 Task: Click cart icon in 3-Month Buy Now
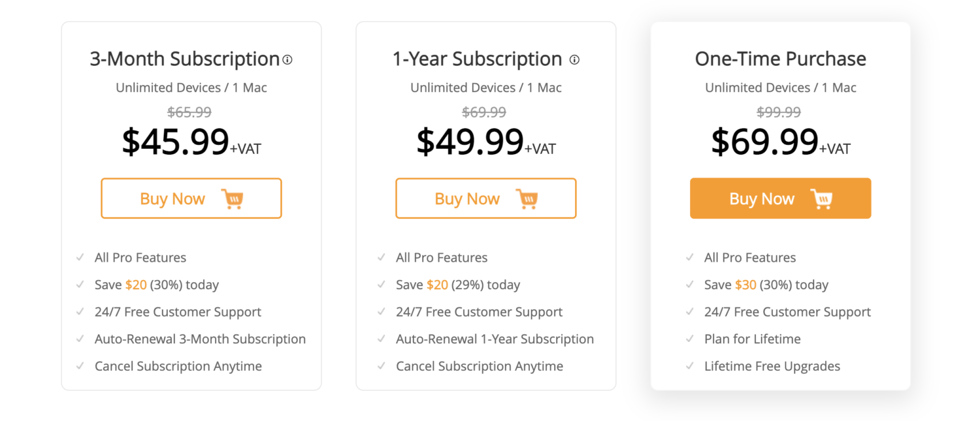(232, 198)
